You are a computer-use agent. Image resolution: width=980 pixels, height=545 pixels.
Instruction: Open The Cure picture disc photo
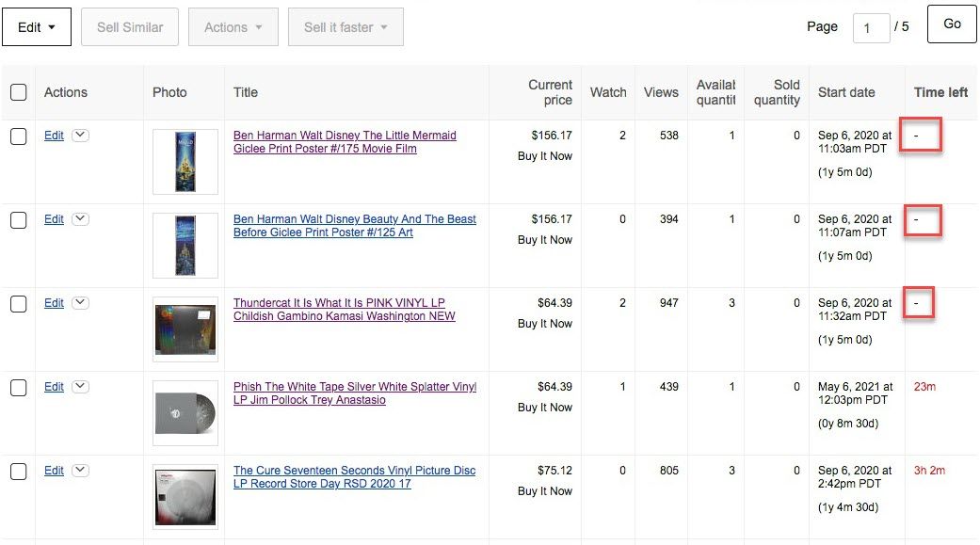[185, 497]
